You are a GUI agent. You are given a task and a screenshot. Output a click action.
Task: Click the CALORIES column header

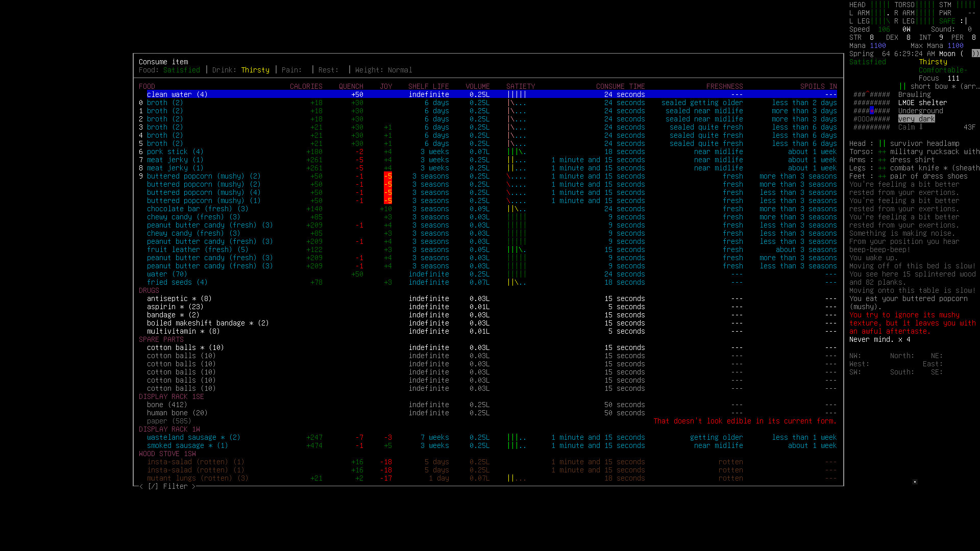coord(306,86)
